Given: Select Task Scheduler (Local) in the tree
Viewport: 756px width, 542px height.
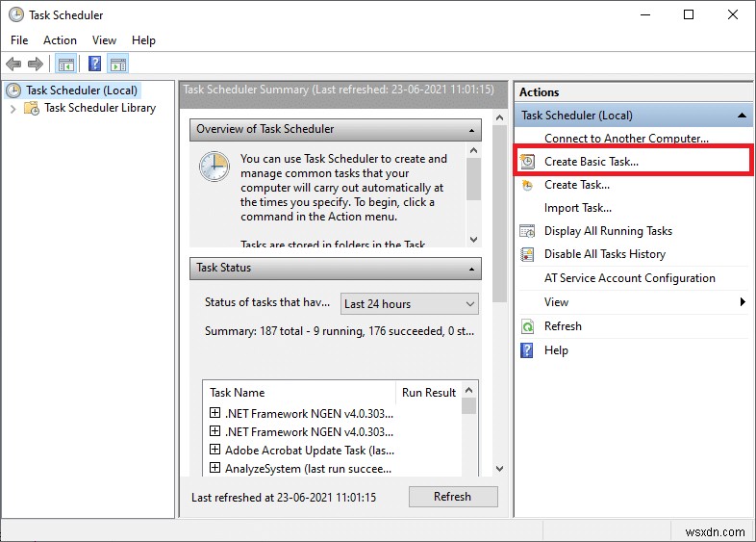Looking at the screenshot, I should point(82,90).
